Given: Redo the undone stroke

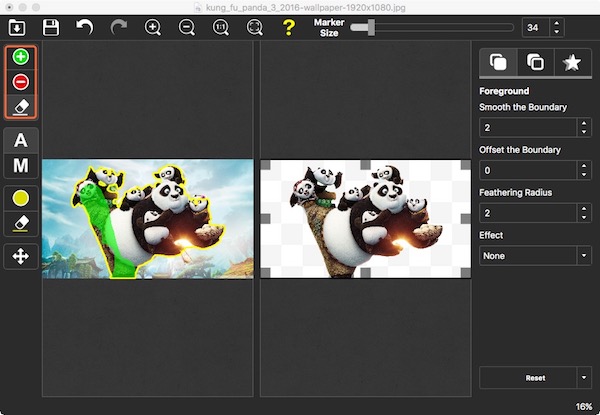Looking at the screenshot, I should click(119, 28).
